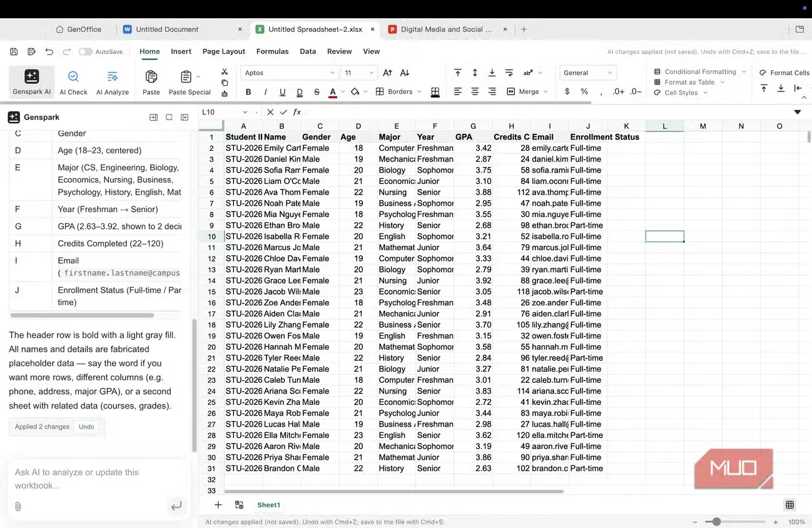Image resolution: width=812 pixels, height=528 pixels.
Task: Cut selection with the scissors icon
Action: pyautogui.click(x=225, y=72)
